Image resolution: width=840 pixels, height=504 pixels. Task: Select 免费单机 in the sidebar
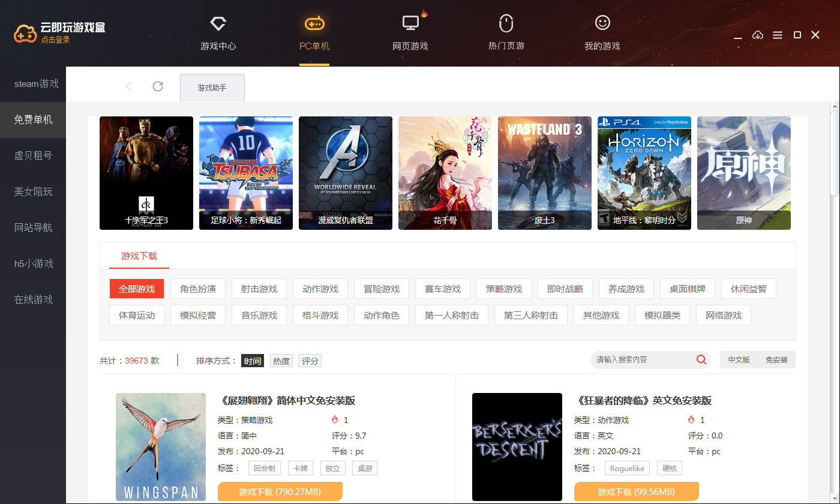[33, 119]
